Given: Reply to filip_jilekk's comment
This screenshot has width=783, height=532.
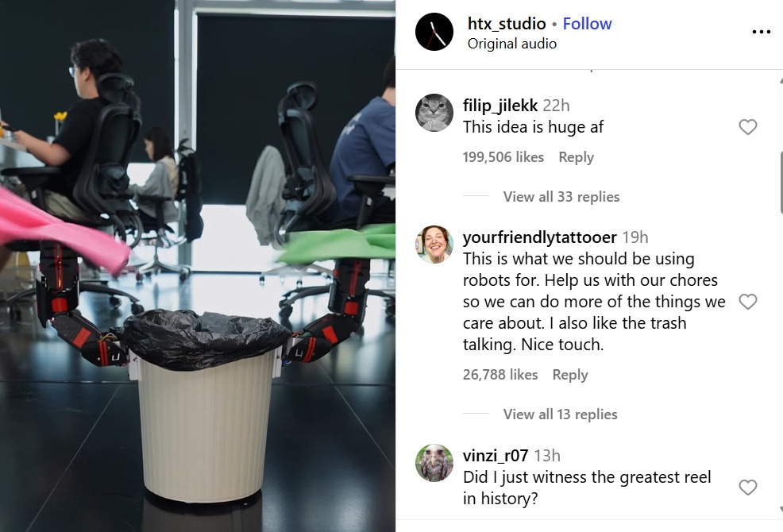Looking at the screenshot, I should [577, 157].
